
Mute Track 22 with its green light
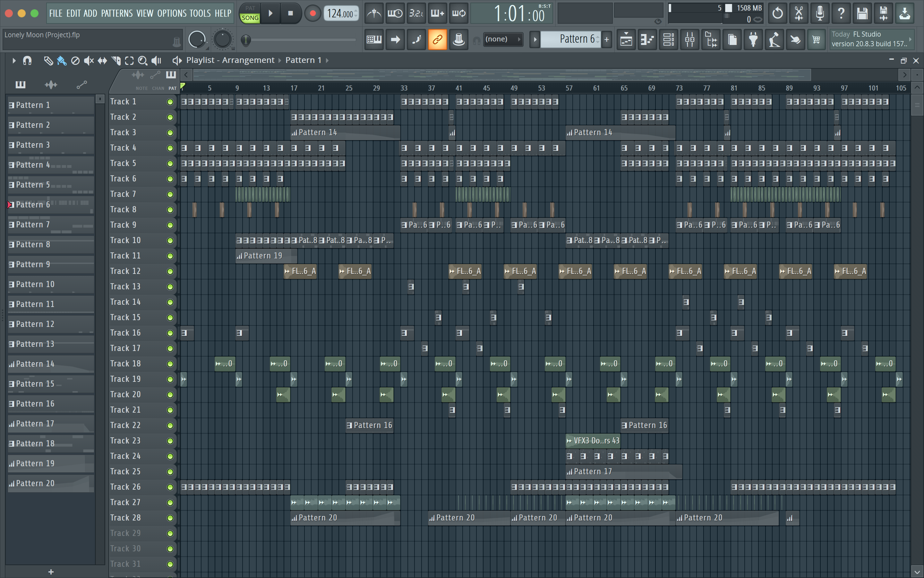(170, 425)
